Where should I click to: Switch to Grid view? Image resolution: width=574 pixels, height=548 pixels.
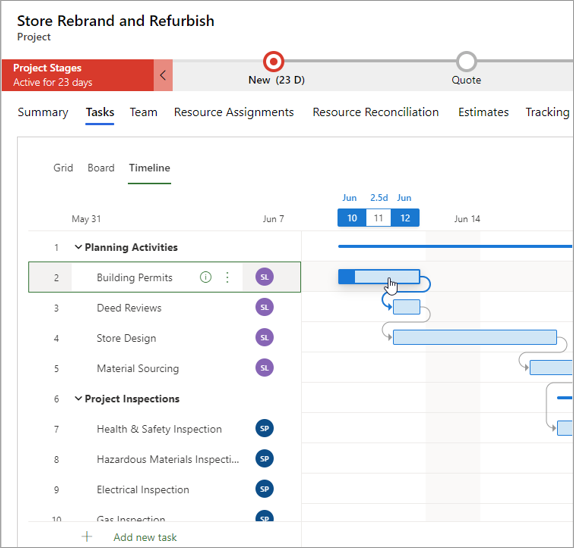click(63, 168)
